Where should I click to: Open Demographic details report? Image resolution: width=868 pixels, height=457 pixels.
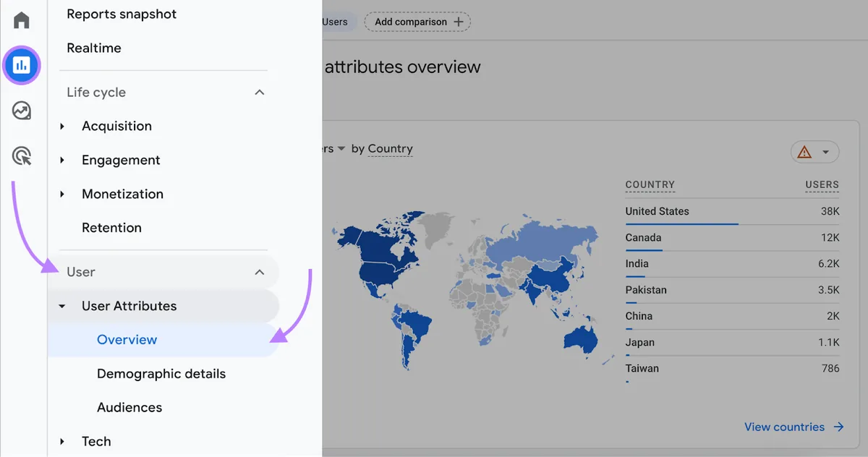click(161, 374)
